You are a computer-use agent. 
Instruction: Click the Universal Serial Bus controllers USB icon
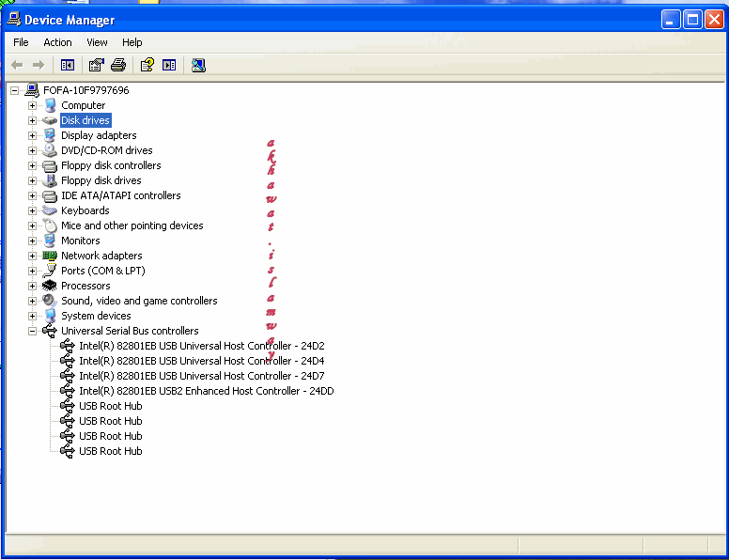50,331
